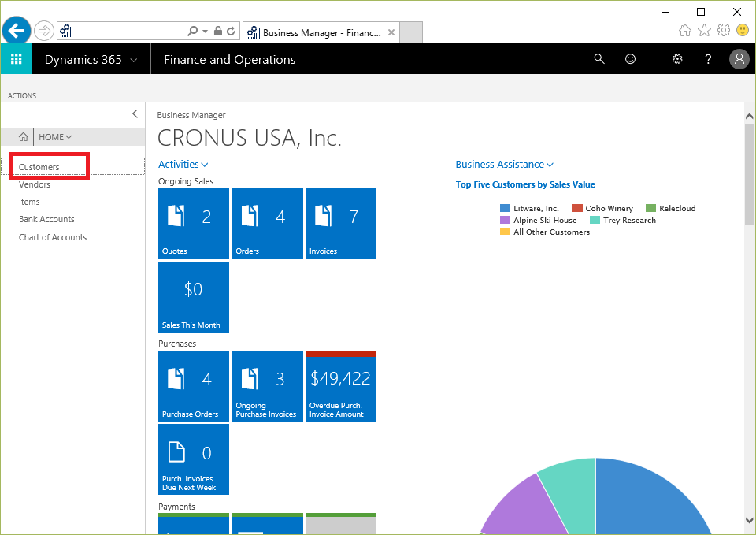Click Top Five Customers by Sales Value
This screenshot has height=535, width=756.
click(x=525, y=184)
